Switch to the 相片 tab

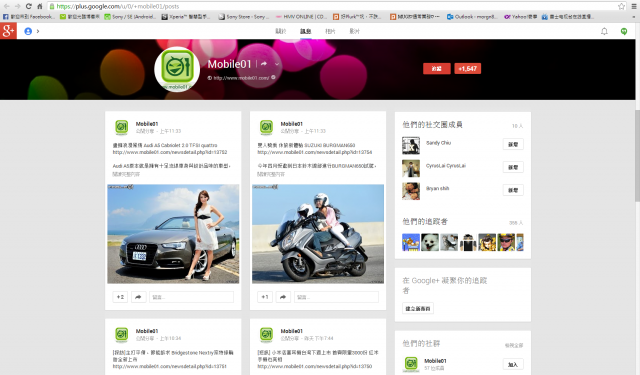(330, 31)
